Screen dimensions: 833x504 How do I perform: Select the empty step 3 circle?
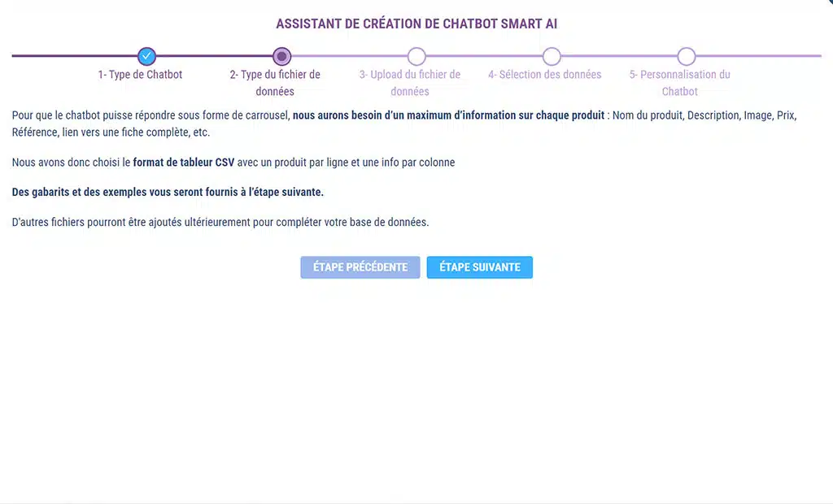point(416,56)
